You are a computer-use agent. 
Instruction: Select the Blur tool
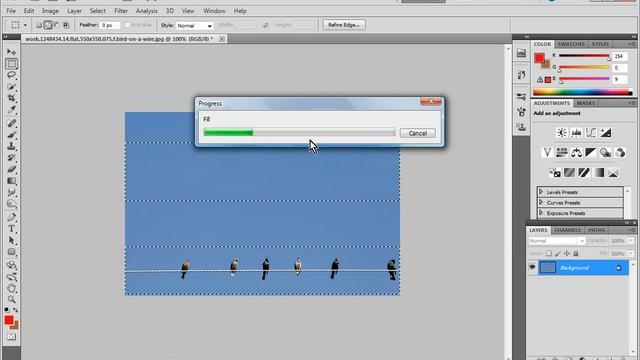[11, 192]
